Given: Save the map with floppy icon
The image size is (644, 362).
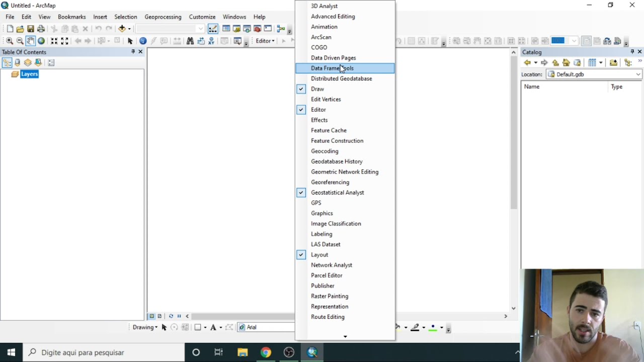Looking at the screenshot, I should coord(31,29).
